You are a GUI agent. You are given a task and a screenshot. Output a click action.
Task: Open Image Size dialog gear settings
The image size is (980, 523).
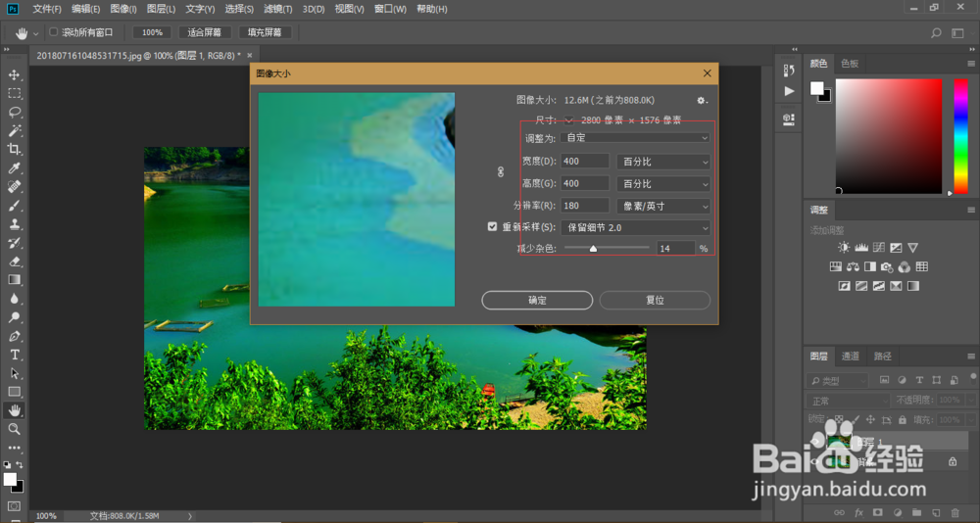(702, 101)
